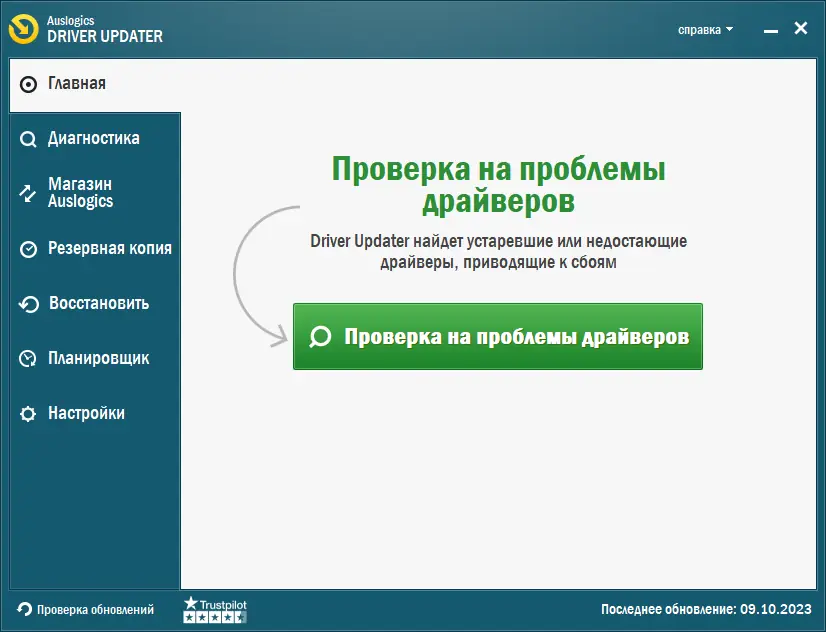Open the справка menu label
Screen dimensions: 826x632
(x=699, y=30)
